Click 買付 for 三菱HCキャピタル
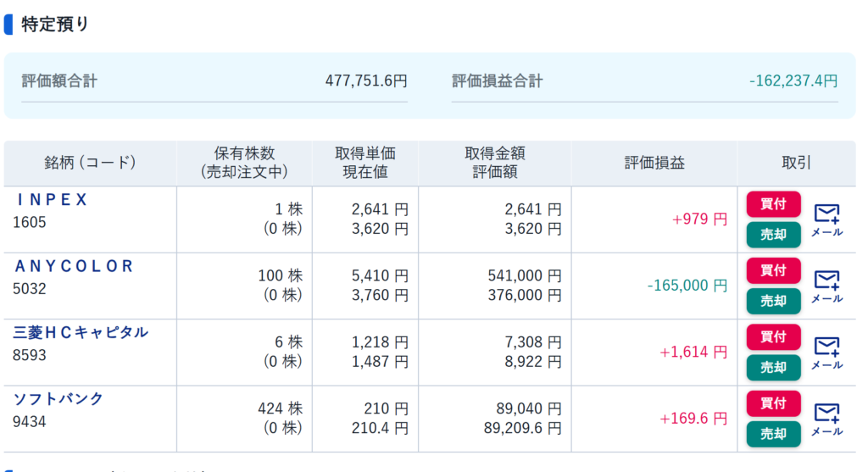 773,336
